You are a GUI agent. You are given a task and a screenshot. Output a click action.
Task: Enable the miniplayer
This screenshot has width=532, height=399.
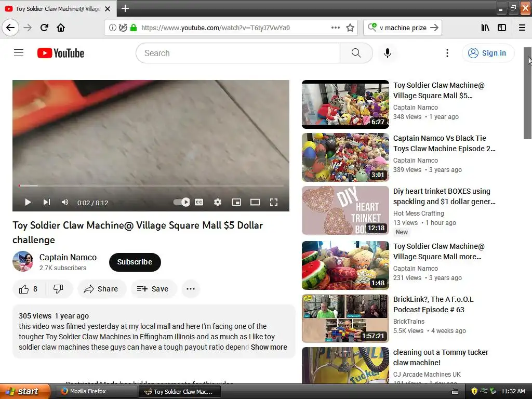tap(236, 202)
